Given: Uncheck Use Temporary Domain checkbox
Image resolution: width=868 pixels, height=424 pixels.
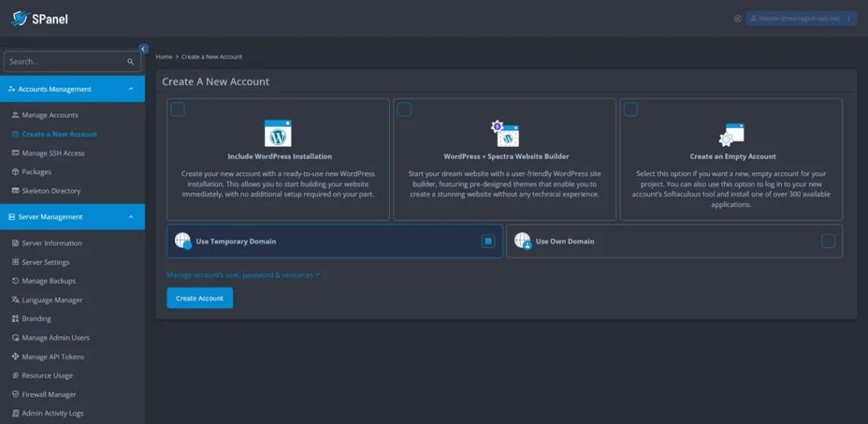Looking at the screenshot, I should 488,241.
